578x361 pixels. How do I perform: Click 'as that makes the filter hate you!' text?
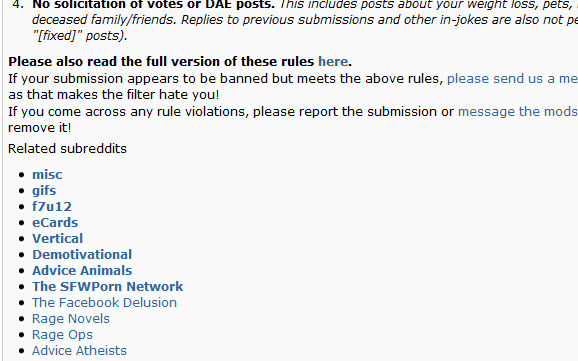click(x=114, y=95)
